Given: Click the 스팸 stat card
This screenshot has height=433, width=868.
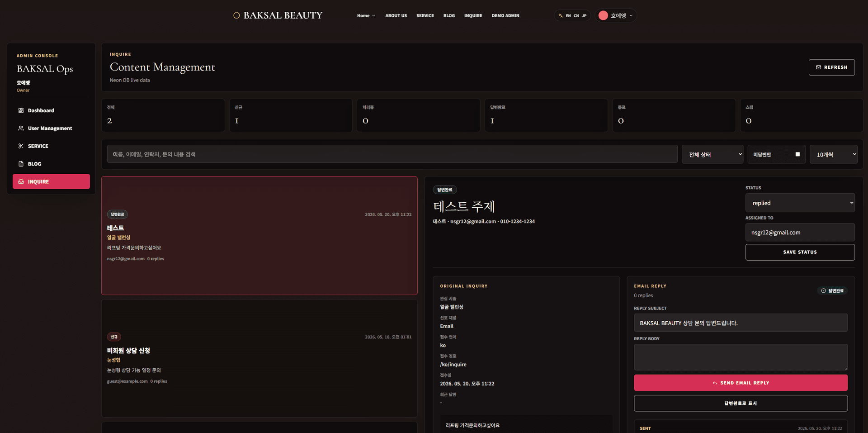Looking at the screenshot, I should [802, 115].
